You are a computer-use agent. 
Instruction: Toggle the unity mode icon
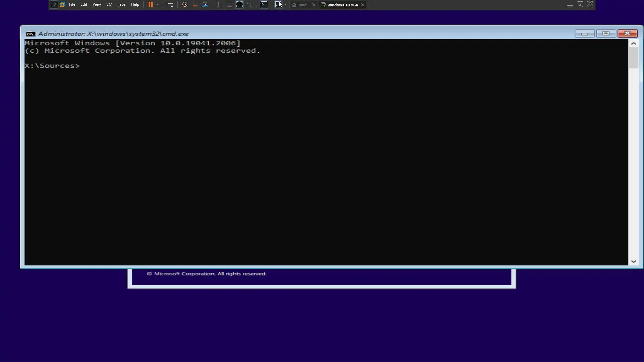250,5
